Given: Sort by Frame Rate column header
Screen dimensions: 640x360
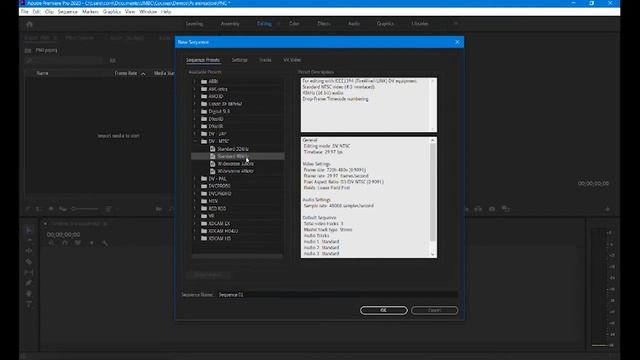Looking at the screenshot, I should pyautogui.click(x=126, y=73).
